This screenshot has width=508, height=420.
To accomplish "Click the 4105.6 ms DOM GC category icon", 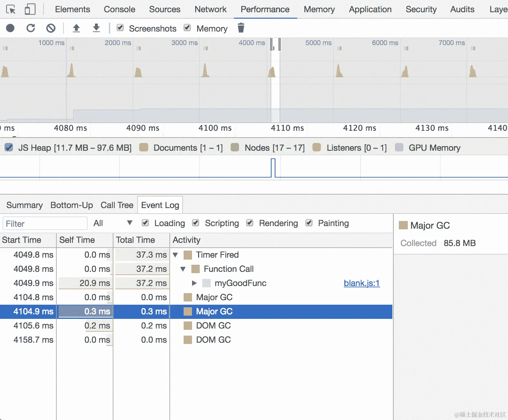I will tap(188, 326).
